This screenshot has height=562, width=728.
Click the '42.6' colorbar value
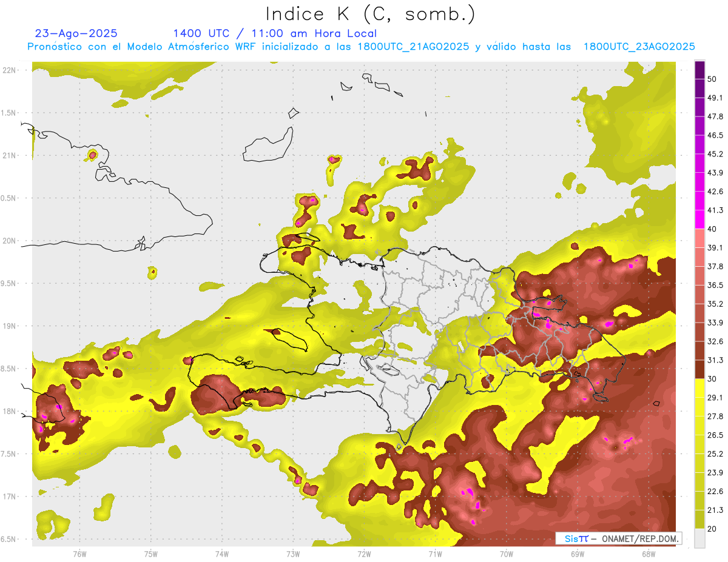tap(715, 192)
